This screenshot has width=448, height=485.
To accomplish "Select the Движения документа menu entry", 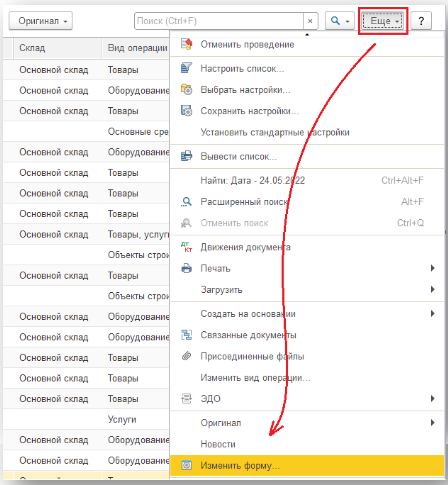I will pyautogui.click(x=307, y=247).
